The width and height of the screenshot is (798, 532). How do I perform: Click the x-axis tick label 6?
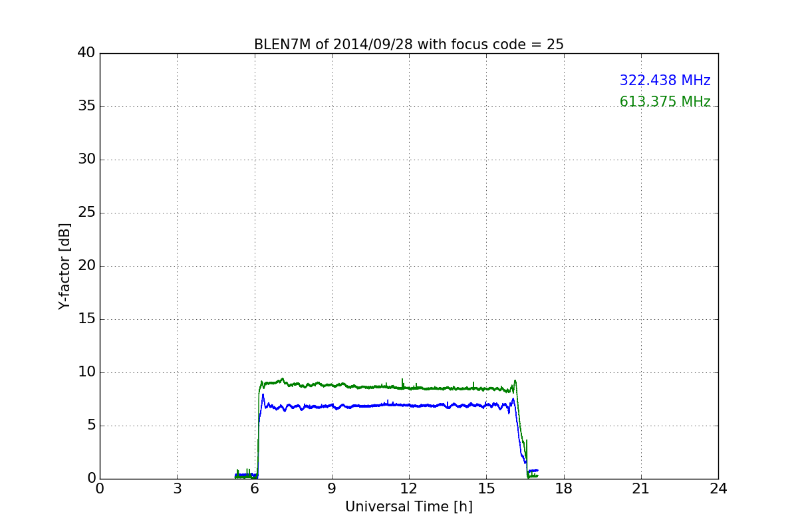coord(255,489)
